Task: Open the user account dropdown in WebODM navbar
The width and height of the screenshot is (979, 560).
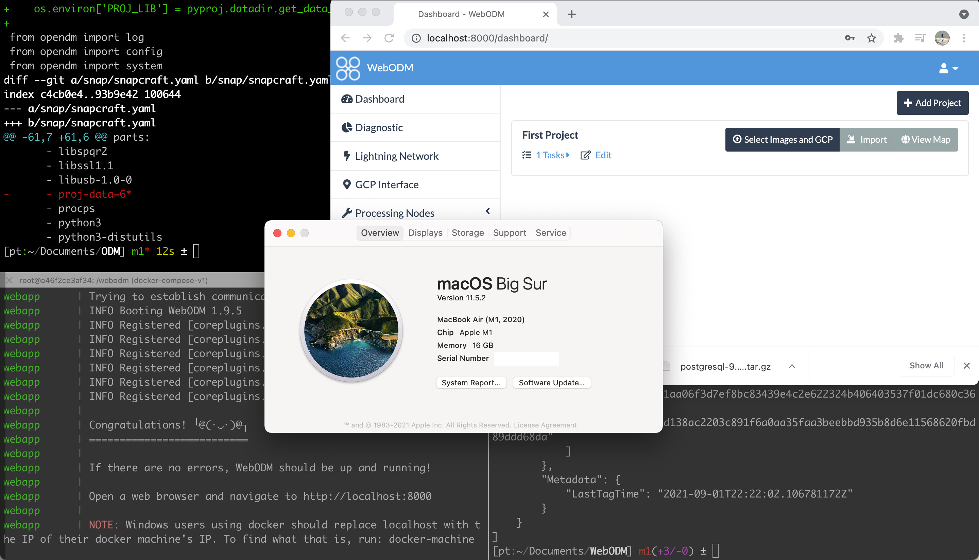Action: click(947, 68)
